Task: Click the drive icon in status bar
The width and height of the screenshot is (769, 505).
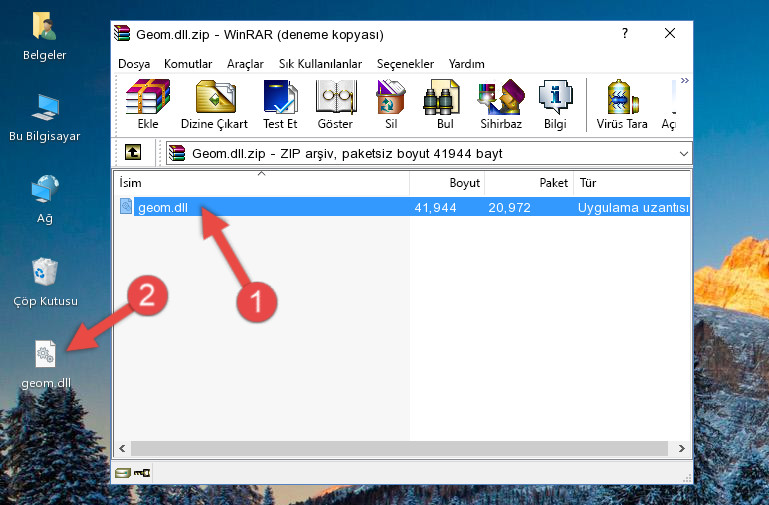Action: click(123, 473)
